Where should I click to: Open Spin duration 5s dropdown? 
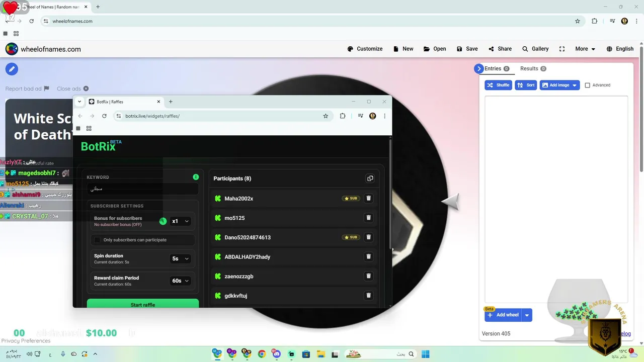[x=180, y=258]
